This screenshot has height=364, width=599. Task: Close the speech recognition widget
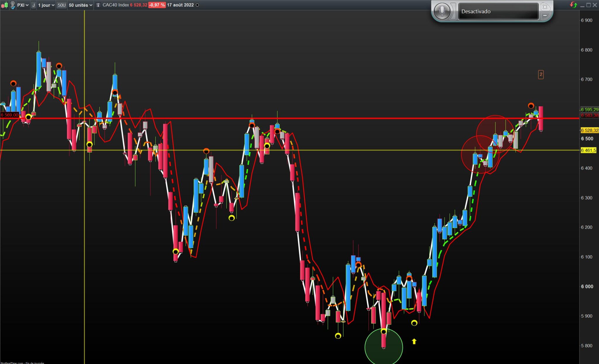(x=545, y=7)
